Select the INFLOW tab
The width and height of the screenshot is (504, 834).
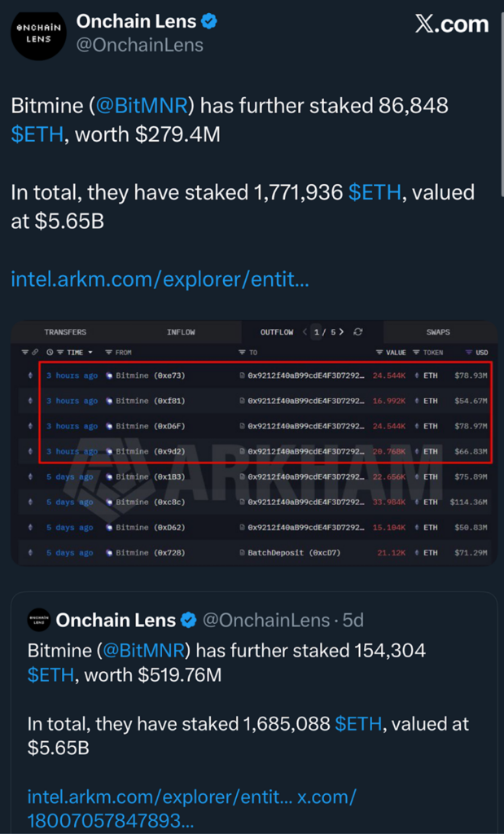click(181, 332)
